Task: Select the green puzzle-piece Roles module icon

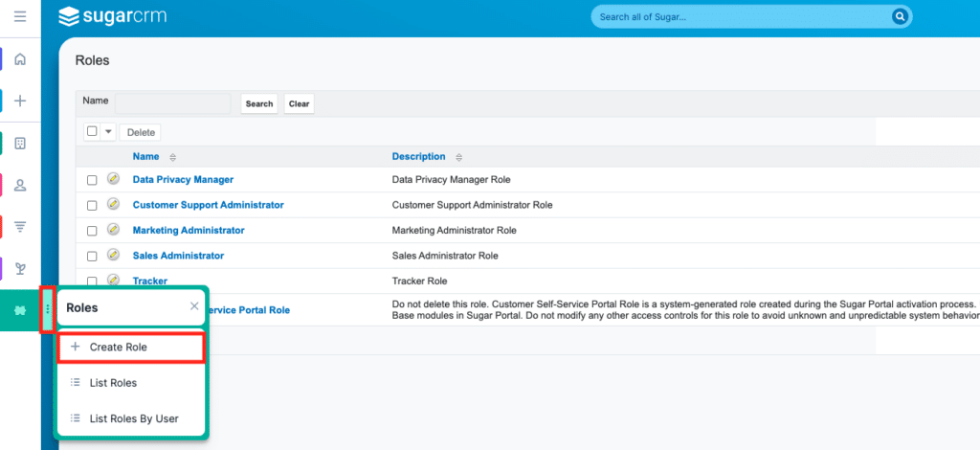Action: point(20,310)
